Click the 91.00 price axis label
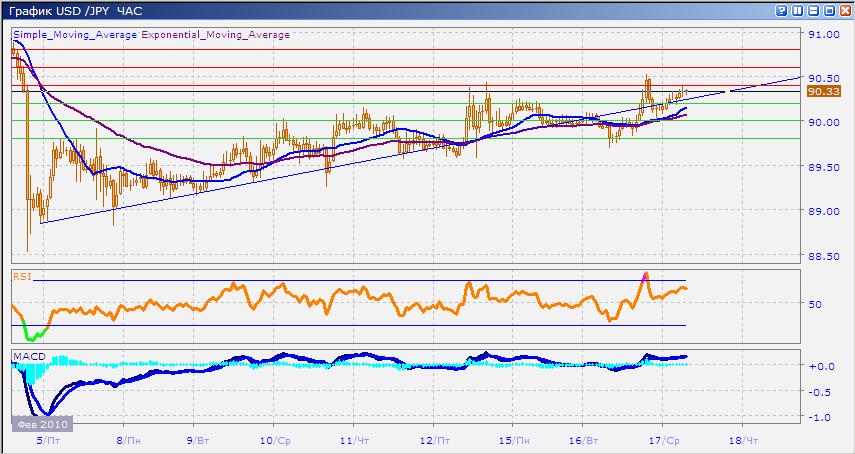 pos(823,35)
